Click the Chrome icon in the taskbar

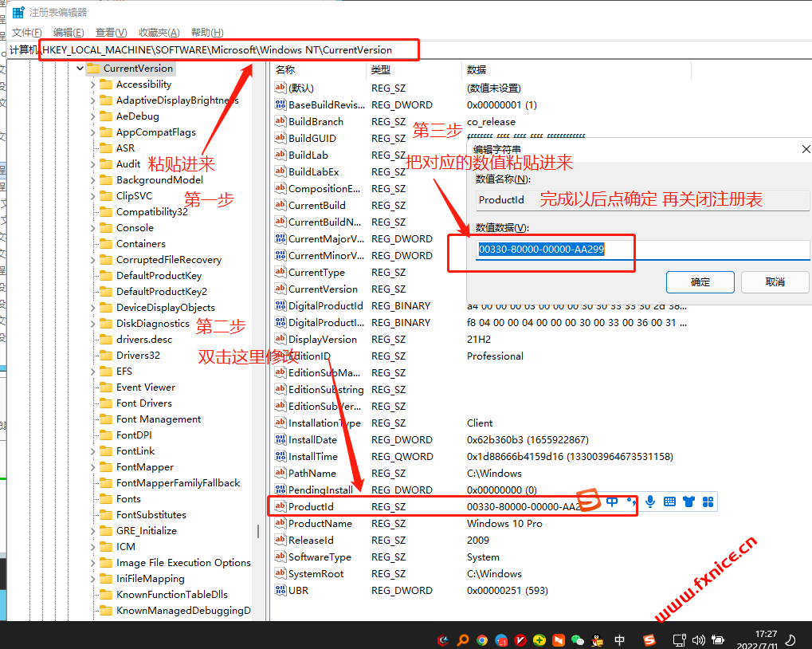(x=482, y=640)
